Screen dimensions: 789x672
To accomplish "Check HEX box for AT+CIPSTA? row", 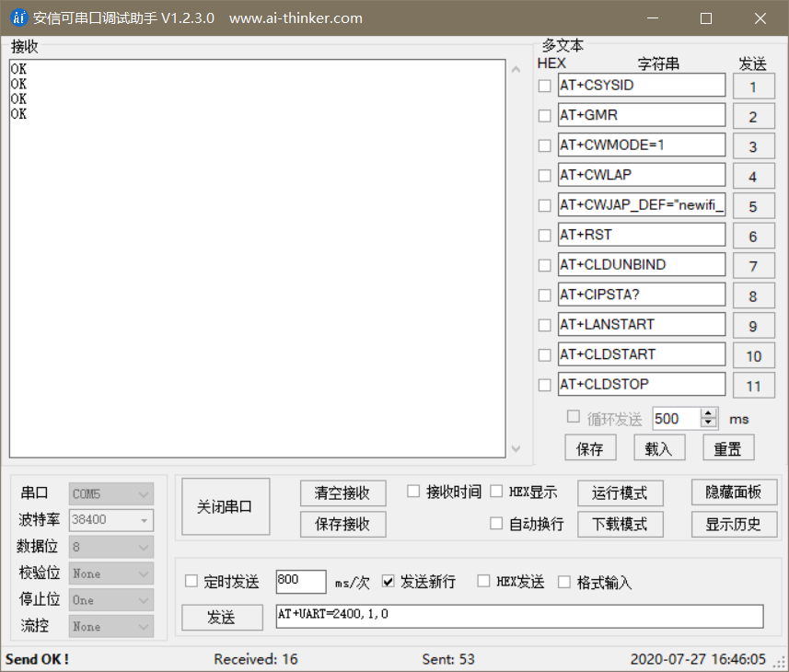I will coord(544,295).
